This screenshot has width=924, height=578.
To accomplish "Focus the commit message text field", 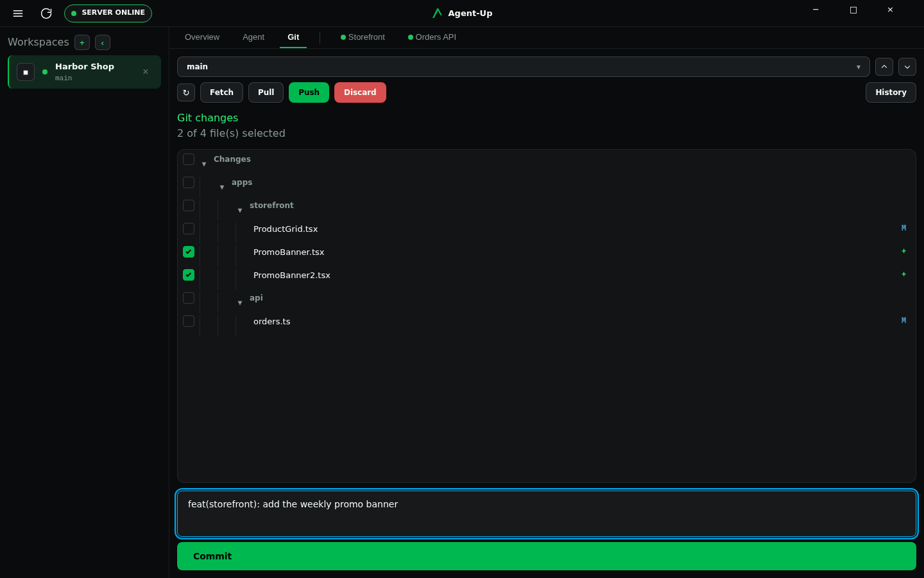I will [547, 514].
